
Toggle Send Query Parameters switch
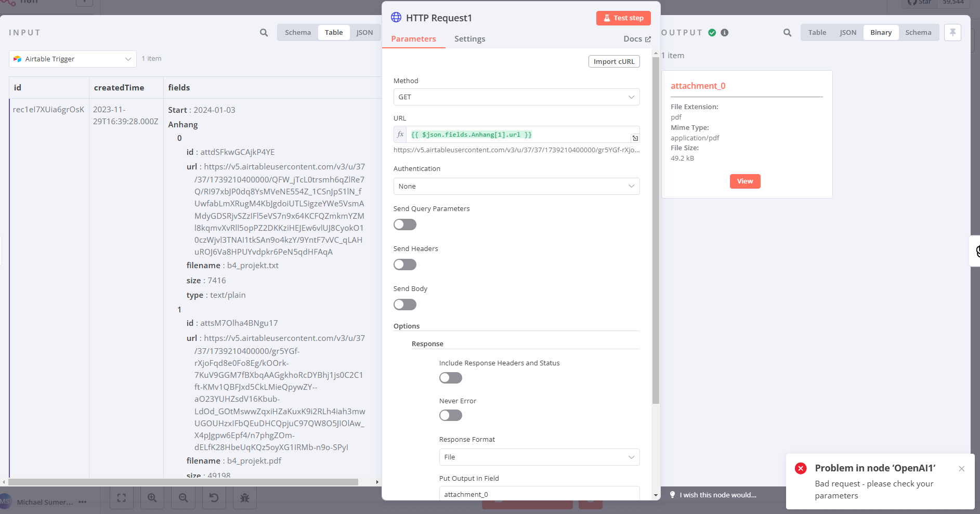point(405,225)
